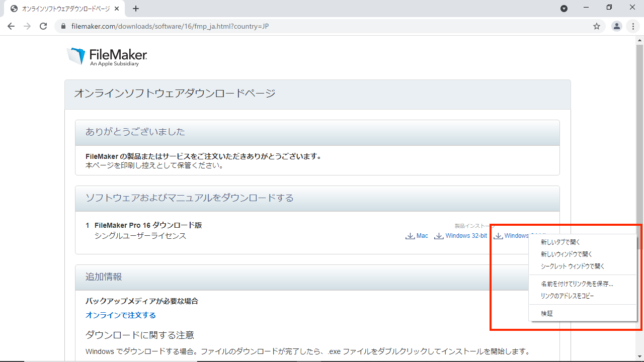
Task: Click バックアップメディアが必要な場合 heading
Action: (x=142, y=301)
